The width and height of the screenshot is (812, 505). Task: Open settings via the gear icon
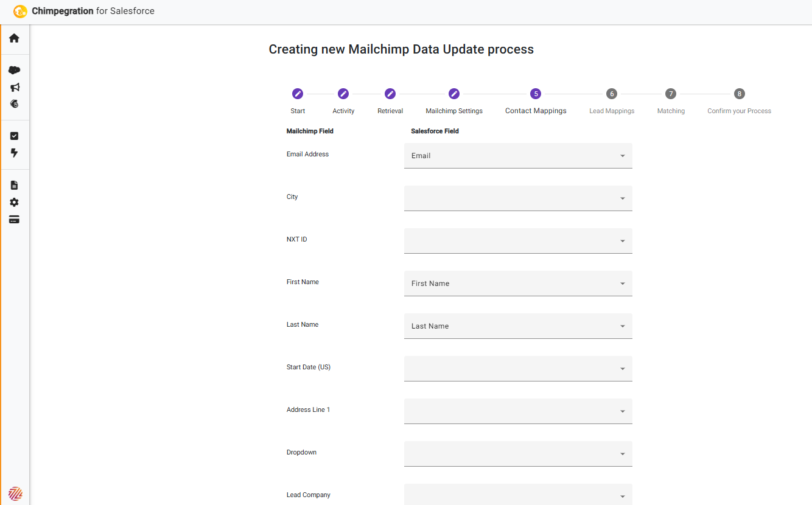pos(15,202)
